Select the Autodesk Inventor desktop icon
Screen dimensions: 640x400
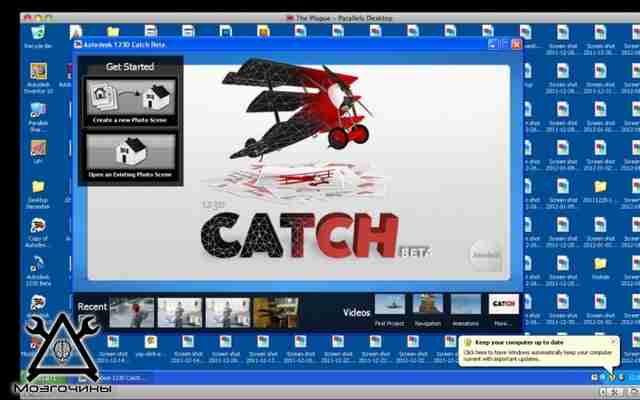[39, 79]
